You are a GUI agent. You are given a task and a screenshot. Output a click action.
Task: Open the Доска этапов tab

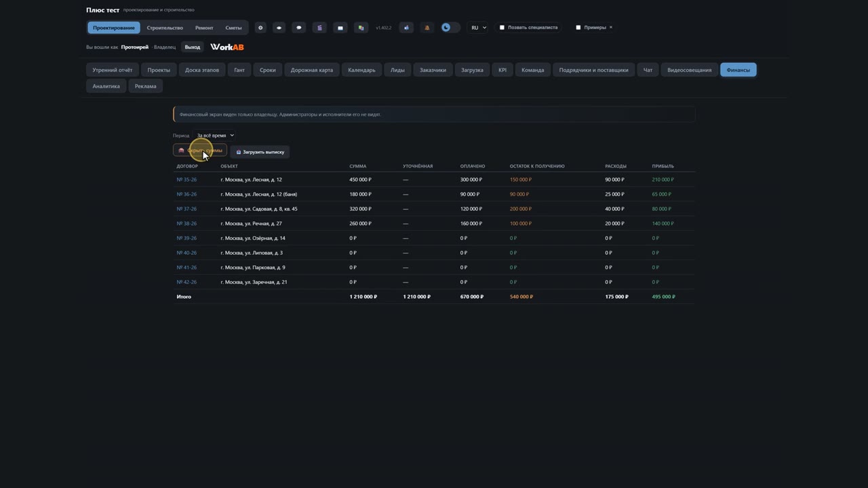[x=202, y=70]
